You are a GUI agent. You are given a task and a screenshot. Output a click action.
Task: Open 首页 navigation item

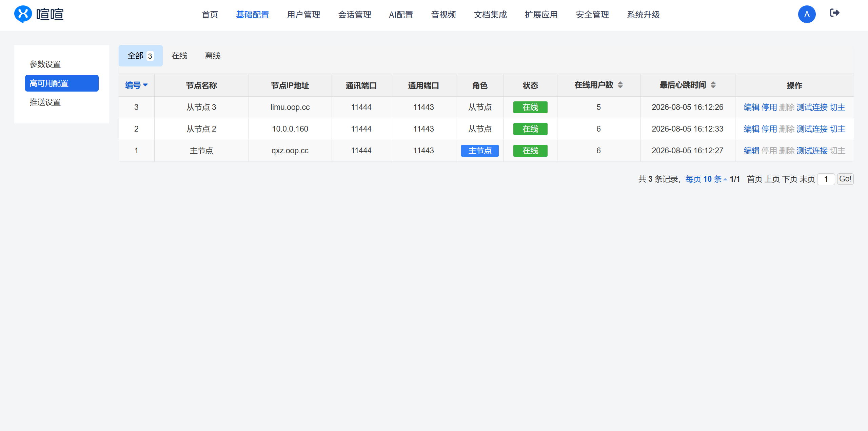pos(210,15)
